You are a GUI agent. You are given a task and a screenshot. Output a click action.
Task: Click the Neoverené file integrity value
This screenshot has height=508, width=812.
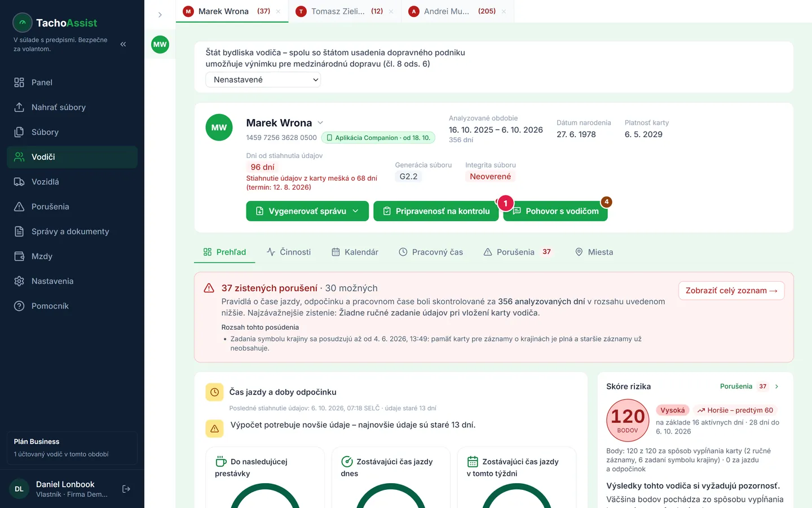[491, 177]
